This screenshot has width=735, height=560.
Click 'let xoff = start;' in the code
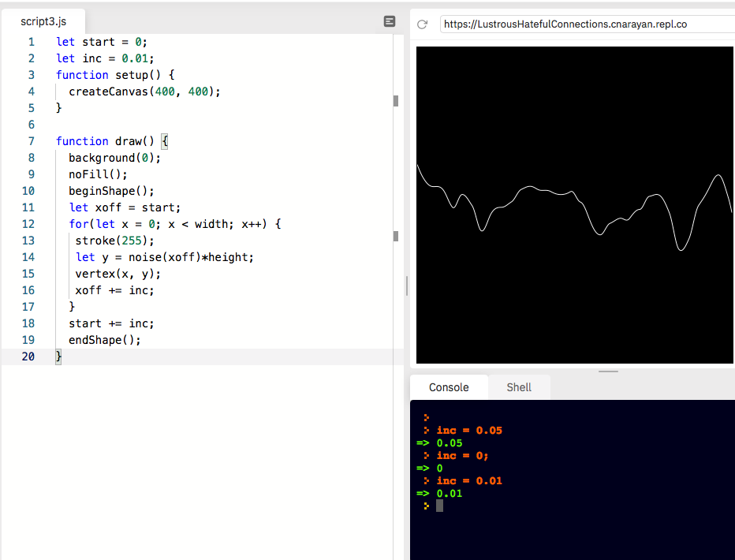125,207
